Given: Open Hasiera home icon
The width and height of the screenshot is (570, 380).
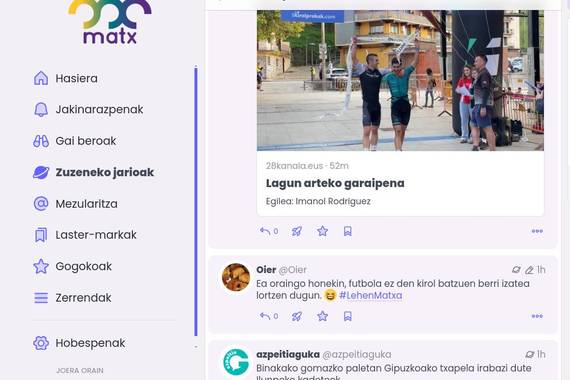Looking at the screenshot, I should 41,78.
